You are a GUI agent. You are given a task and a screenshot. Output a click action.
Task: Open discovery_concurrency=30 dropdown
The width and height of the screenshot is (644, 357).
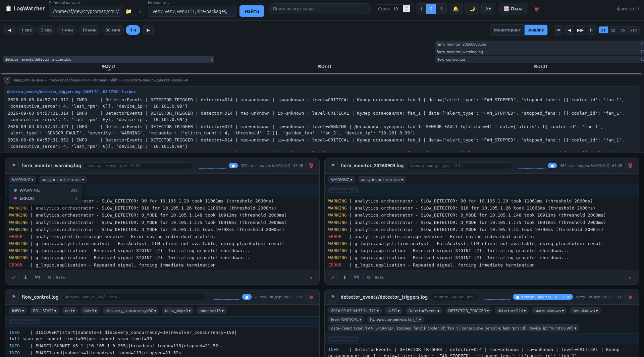click(x=130, y=311)
